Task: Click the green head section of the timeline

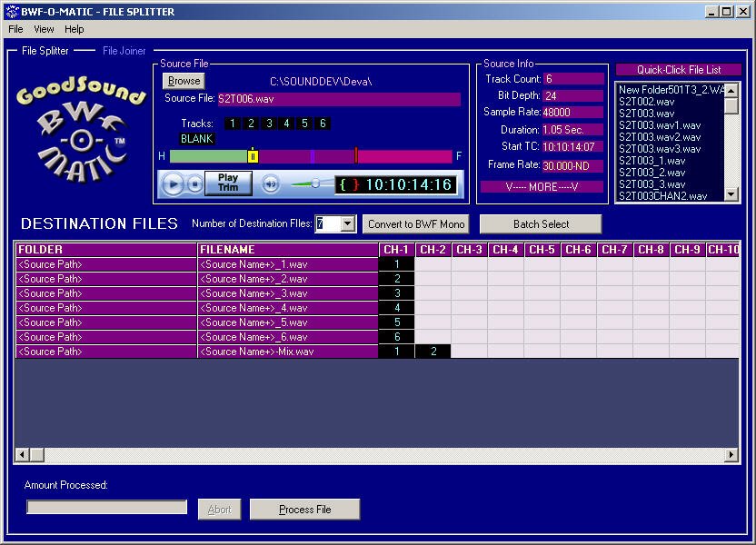Action: point(209,156)
